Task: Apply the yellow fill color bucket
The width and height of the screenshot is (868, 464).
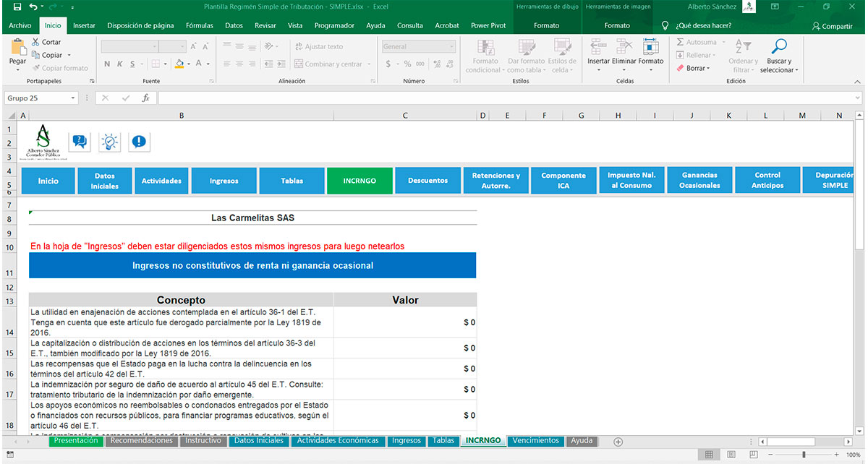Action: pyautogui.click(x=179, y=64)
